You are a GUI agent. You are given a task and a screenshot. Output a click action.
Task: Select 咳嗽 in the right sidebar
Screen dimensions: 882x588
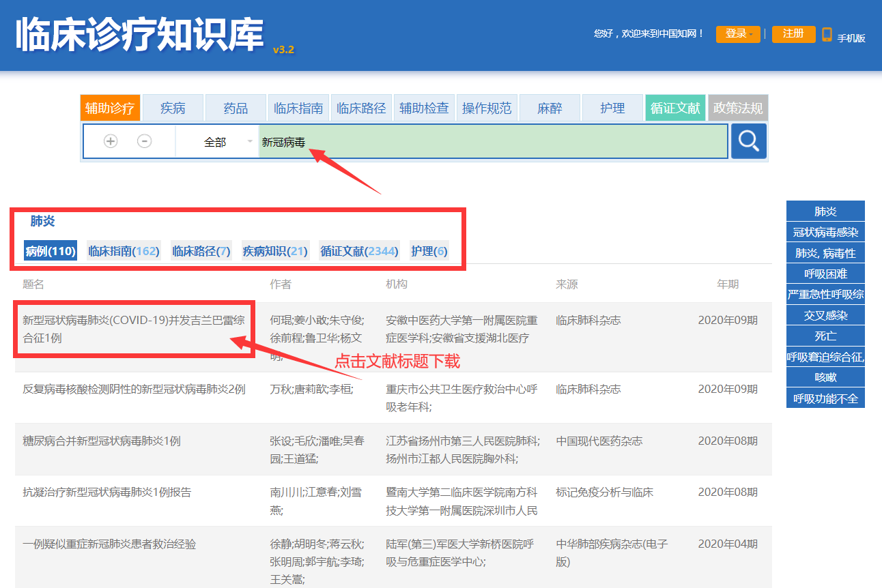point(825,377)
